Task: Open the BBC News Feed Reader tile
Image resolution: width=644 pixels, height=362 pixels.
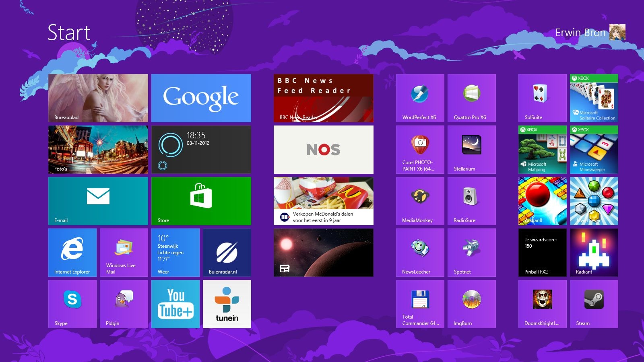Action: pyautogui.click(x=324, y=98)
